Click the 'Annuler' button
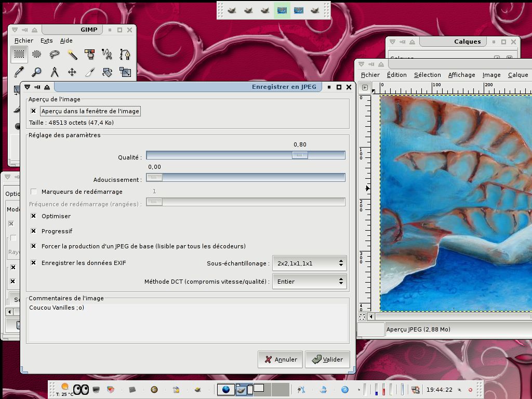The height and width of the screenshot is (399, 532). pos(280,360)
